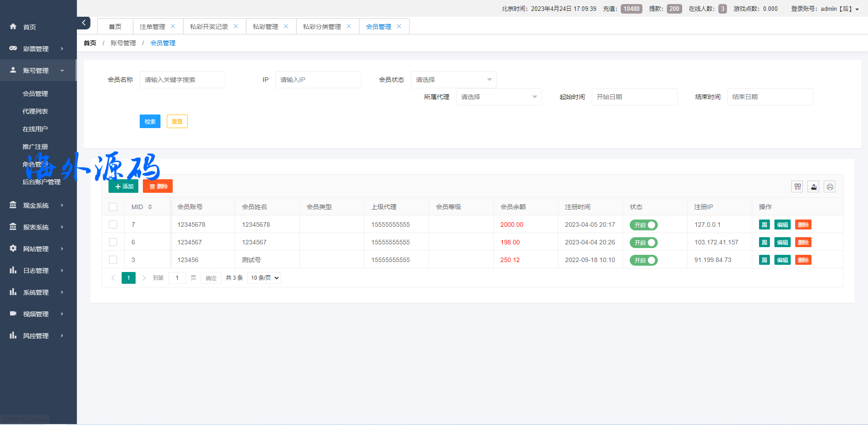The width and height of the screenshot is (868, 425).
Task: Click the 会员名称 search input field
Action: (x=182, y=80)
